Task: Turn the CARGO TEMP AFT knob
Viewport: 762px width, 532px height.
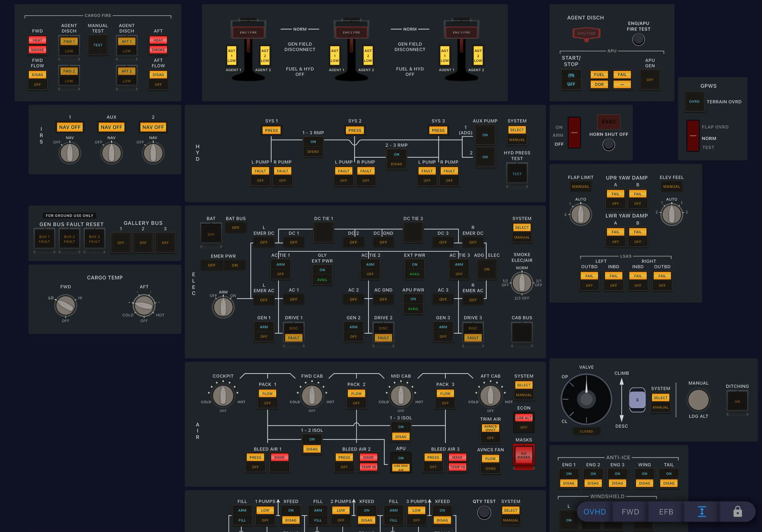Action: click(x=144, y=305)
